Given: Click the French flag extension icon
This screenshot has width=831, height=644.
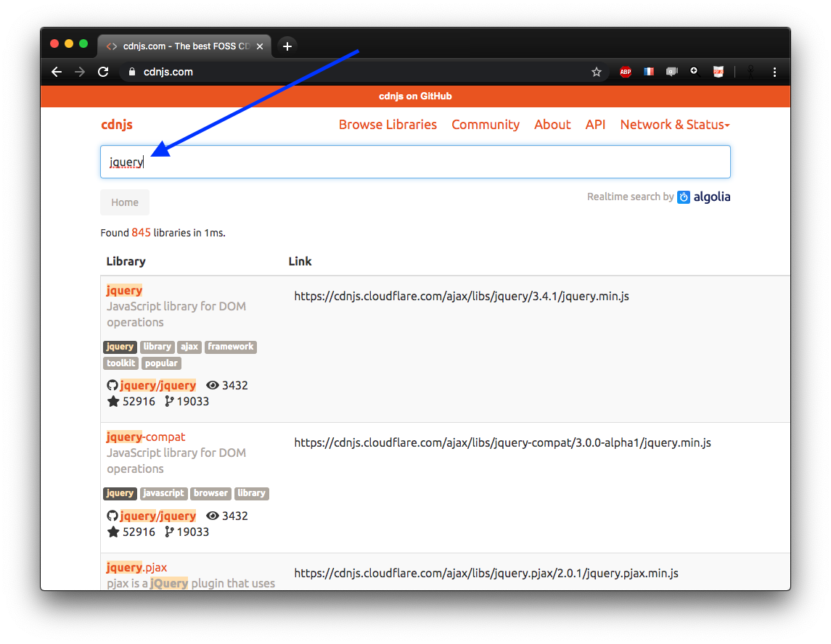Looking at the screenshot, I should tap(648, 72).
